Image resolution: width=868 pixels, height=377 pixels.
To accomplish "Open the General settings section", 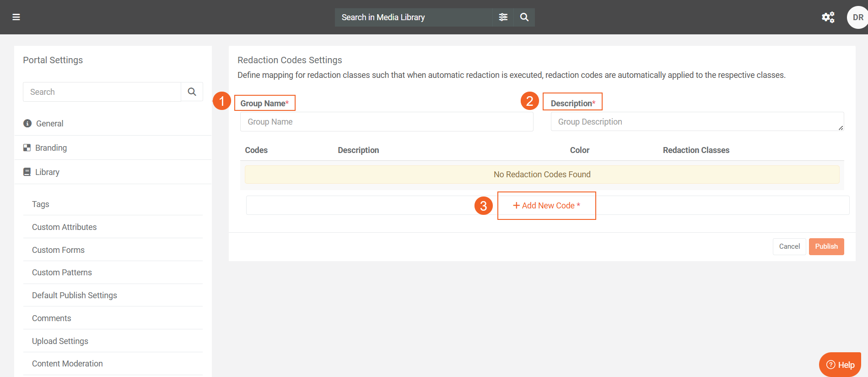I will pyautogui.click(x=49, y=124).
